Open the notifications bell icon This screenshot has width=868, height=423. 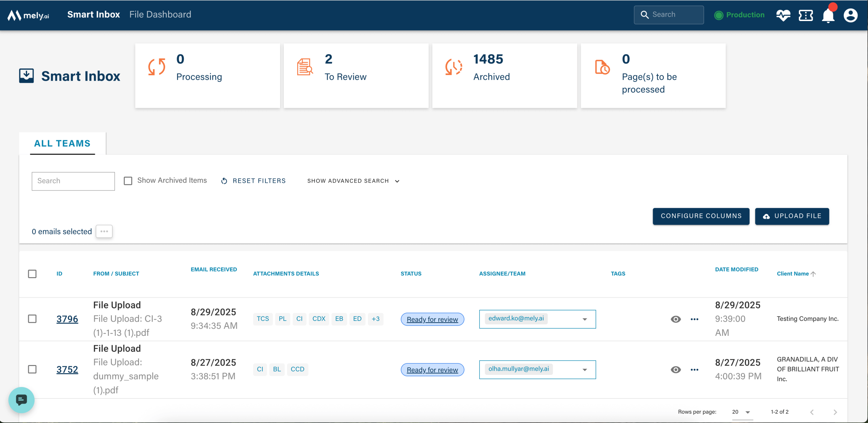(828, 16)
